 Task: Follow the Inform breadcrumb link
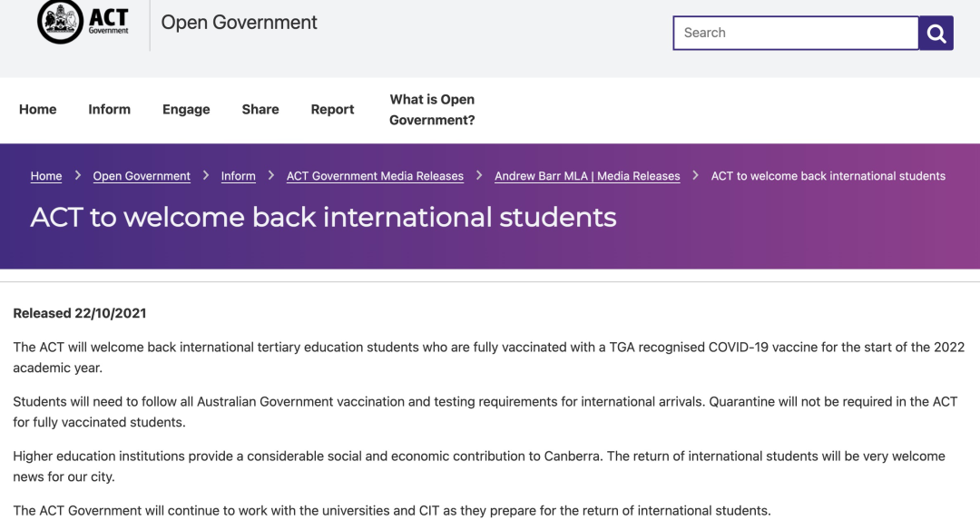point(238,176)
